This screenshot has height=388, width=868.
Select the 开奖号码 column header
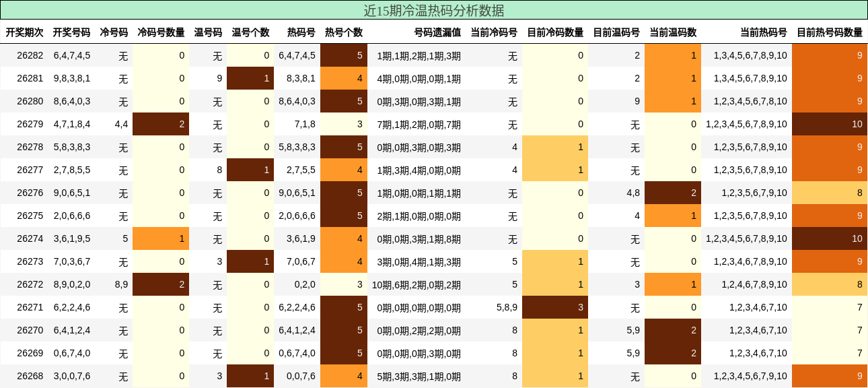tap(71, 32)
